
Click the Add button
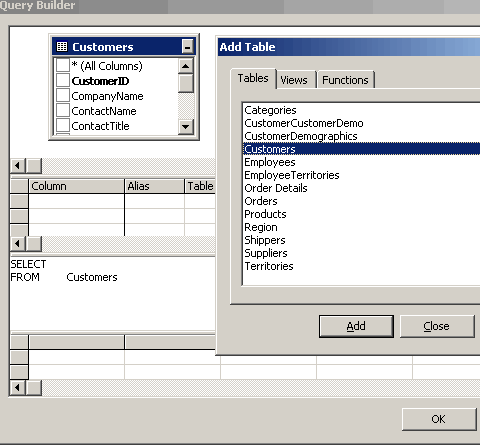click(356, 326)
